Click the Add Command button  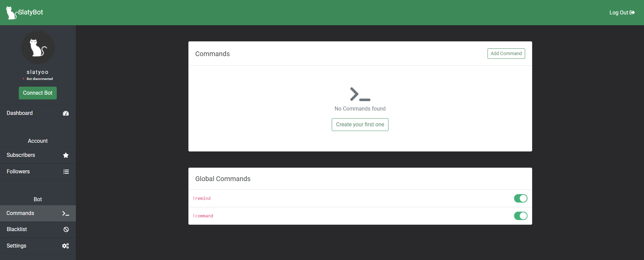[506, 53]
